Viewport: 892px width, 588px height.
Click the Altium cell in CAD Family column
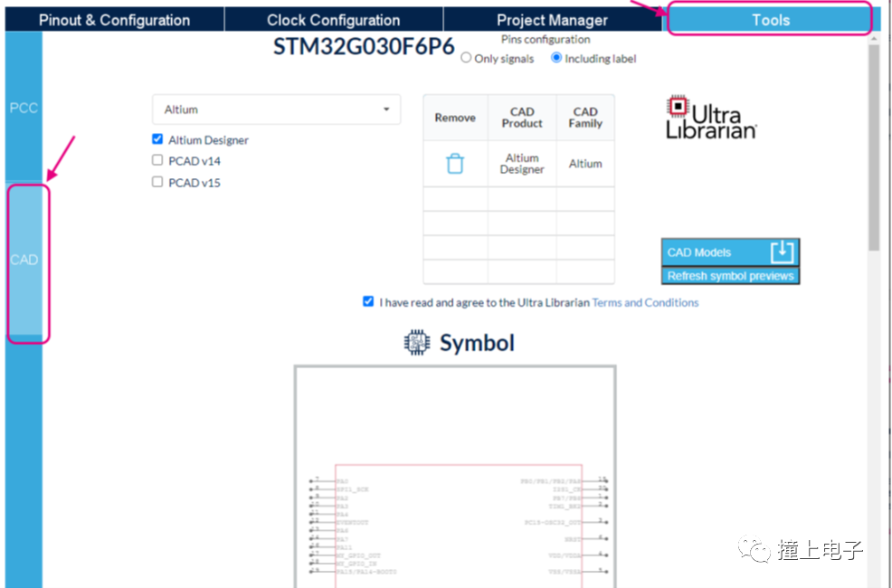pos(585,164)
